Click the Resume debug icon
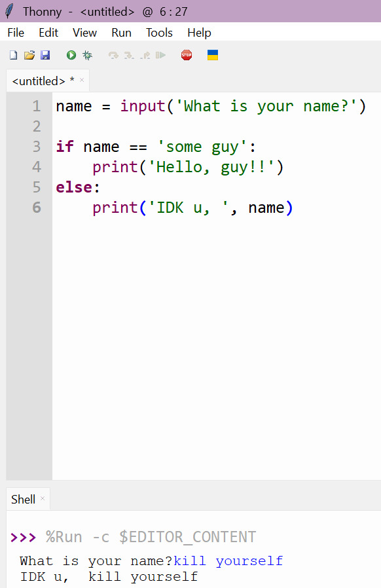This screenshot has width=381, height=588. point(160,56)
